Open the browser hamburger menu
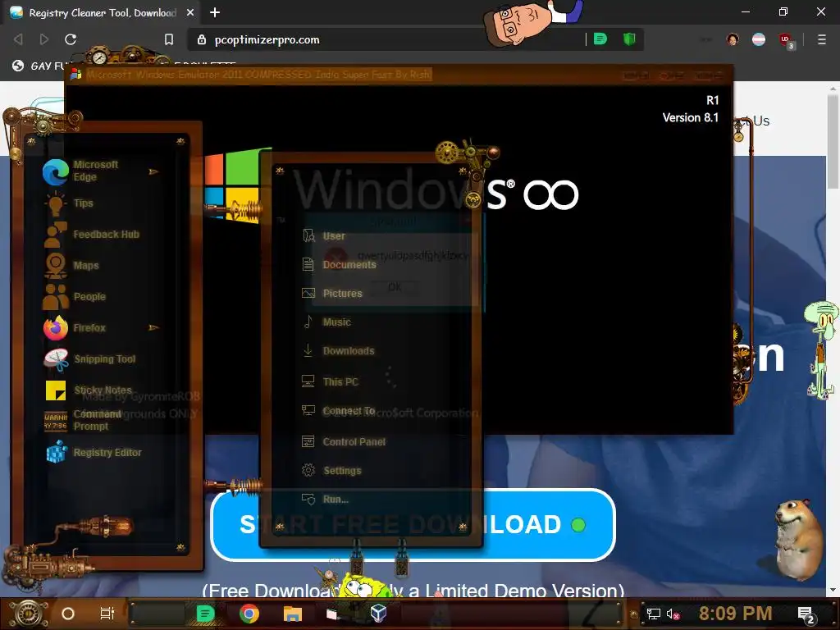The height and width of the screenshot is (630, 840). pos(822,39)
